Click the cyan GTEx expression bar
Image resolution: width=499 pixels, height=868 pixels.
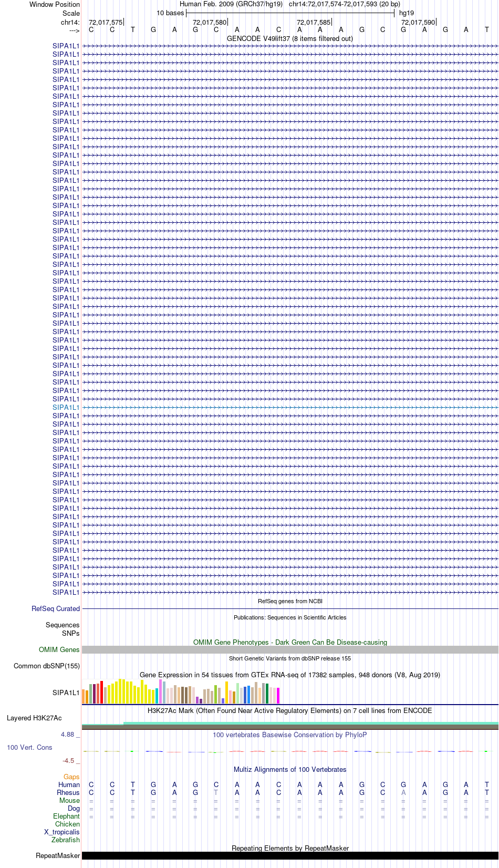(157, 696)
